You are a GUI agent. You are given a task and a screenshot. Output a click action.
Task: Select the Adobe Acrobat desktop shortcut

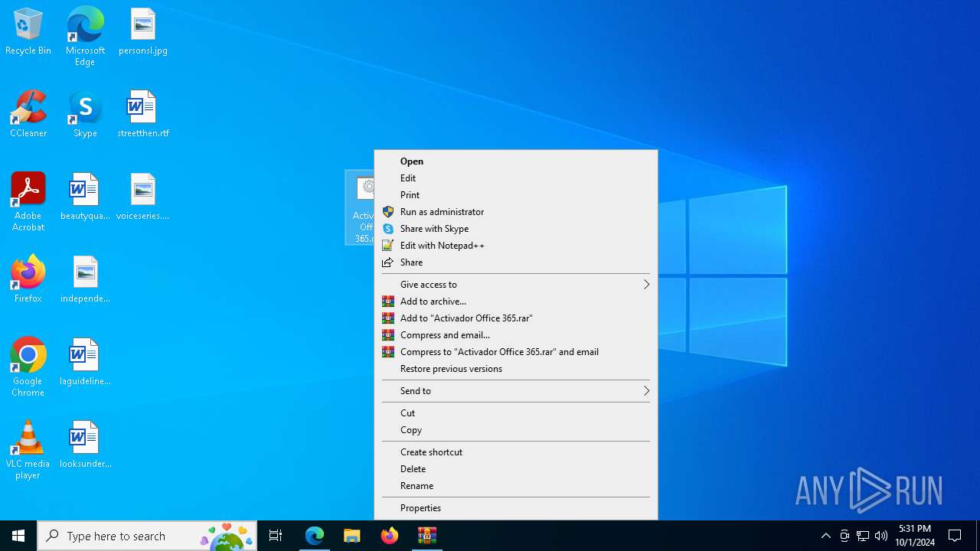[x=28, y=202]
